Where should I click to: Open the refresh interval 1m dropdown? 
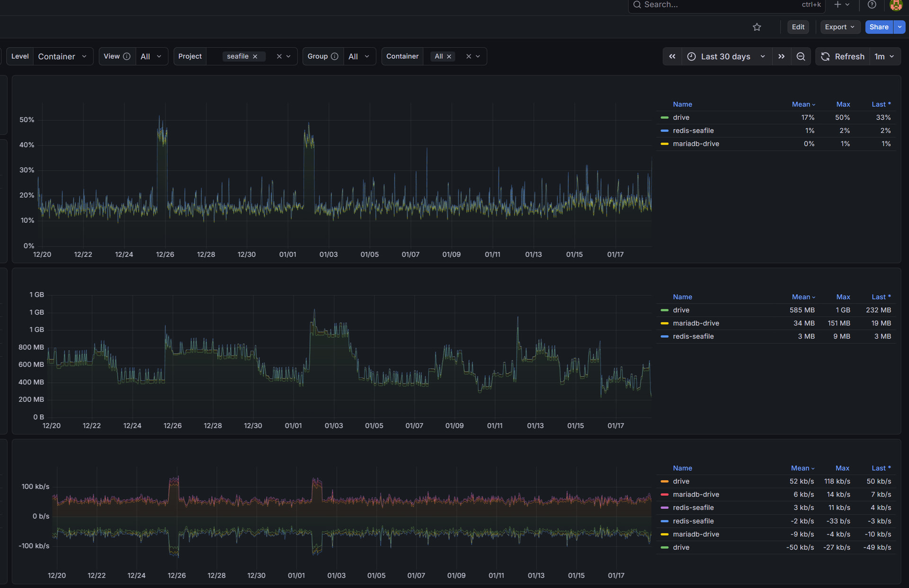tap(884, 56)
